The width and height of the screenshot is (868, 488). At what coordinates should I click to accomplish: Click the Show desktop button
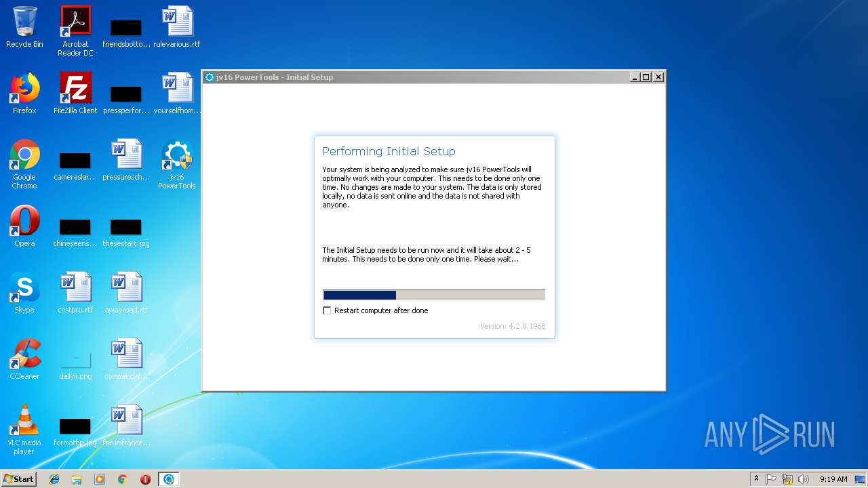861,479
